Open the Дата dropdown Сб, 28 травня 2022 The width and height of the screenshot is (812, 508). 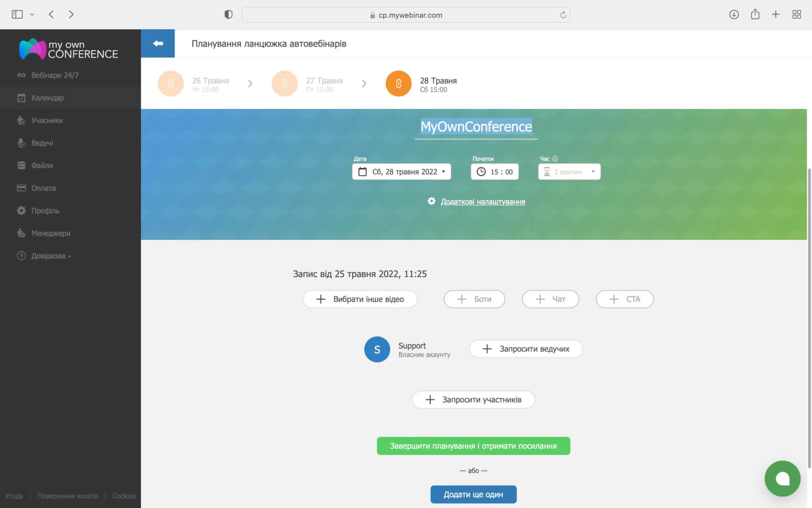tap(401, 172)
